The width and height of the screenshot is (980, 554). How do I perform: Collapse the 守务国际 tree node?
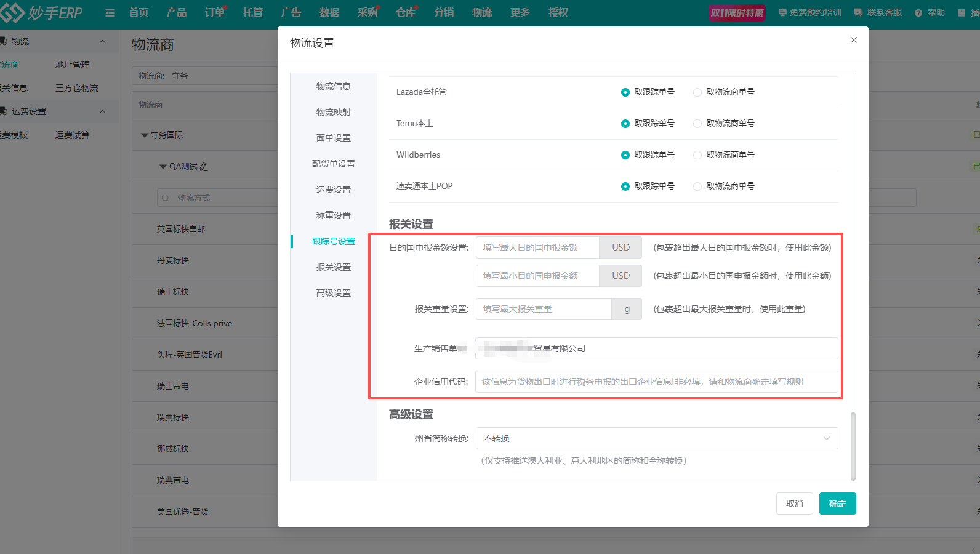click(x=145, y=135)
